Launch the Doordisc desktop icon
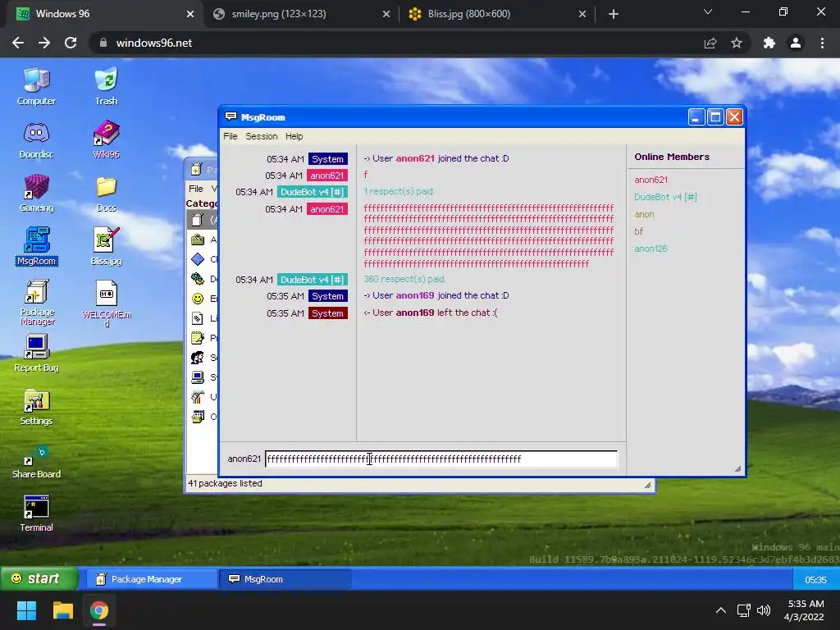This screenshot has height=630, width=840. pos(36,139)
